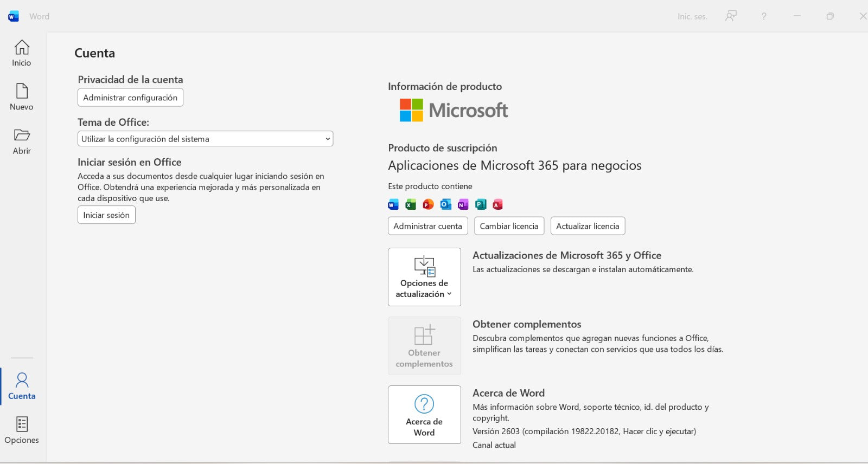Image resolution: width=868 pixels, height=464 pixels.
Task: Click Inic. ses. in the title bar
Action: tap(692, 16)
